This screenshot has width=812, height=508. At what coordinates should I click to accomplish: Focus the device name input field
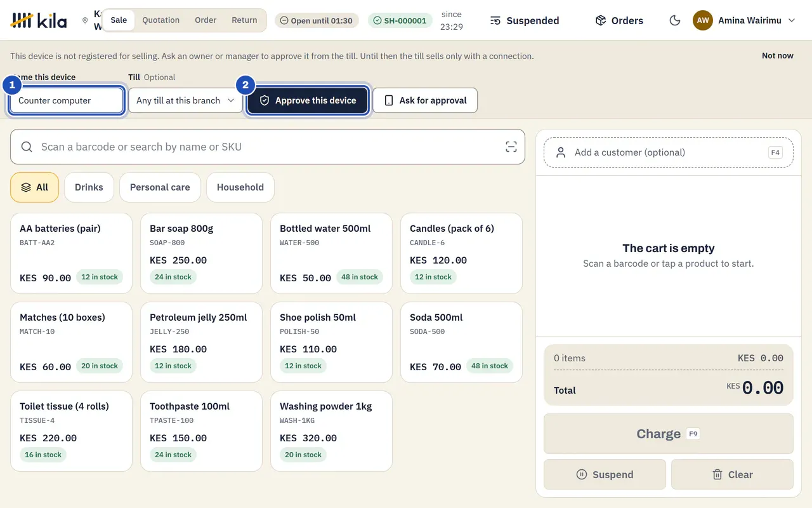point(67,100)
